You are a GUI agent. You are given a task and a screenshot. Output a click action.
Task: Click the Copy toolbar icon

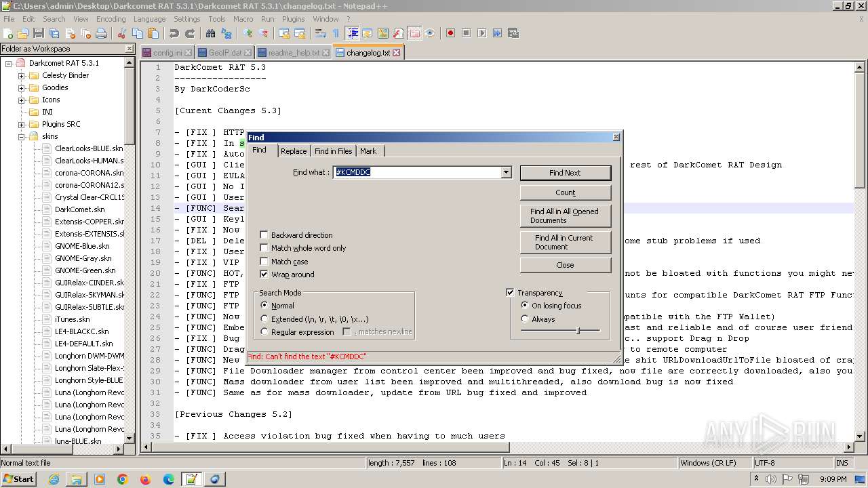point(138,33)
